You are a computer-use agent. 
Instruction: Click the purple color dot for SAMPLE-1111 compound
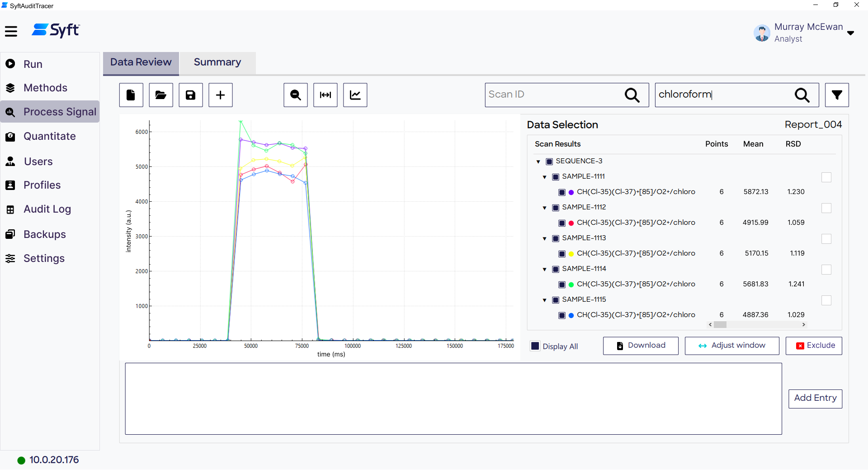571,192
